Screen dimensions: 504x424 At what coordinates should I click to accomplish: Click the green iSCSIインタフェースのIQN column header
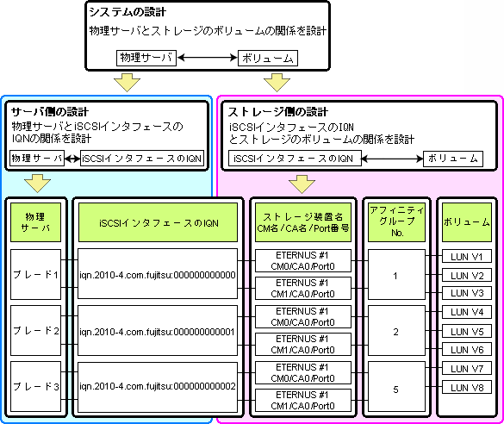(x=158, y=222)
